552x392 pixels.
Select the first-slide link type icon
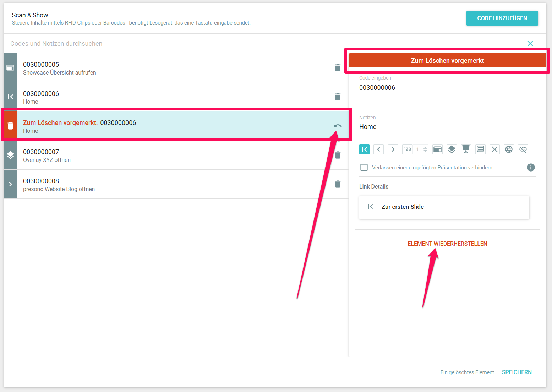coord(364,149)
